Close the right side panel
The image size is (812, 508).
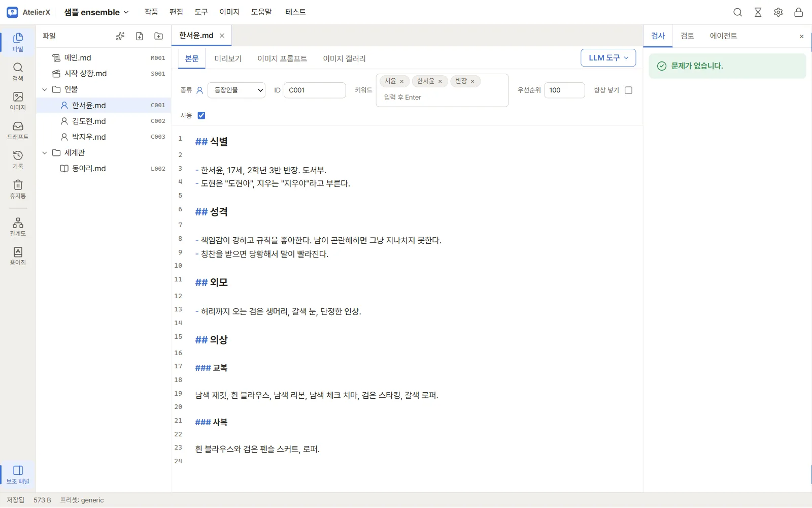coord(802,36)
